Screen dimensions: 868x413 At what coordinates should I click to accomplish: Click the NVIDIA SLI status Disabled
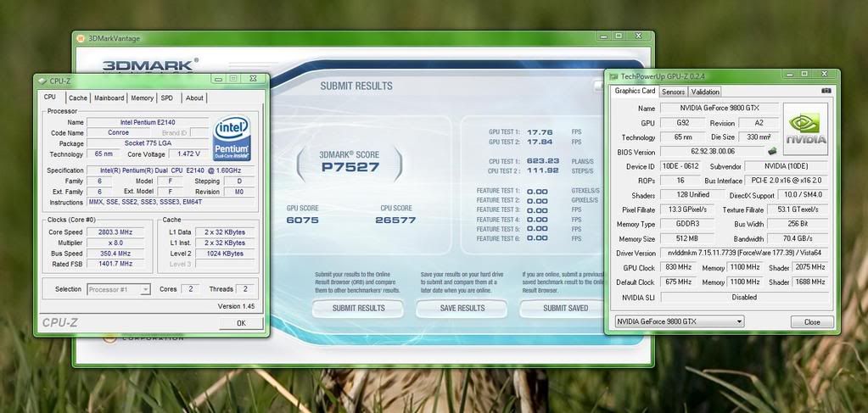pyautogui.click(x=745, y=297)
